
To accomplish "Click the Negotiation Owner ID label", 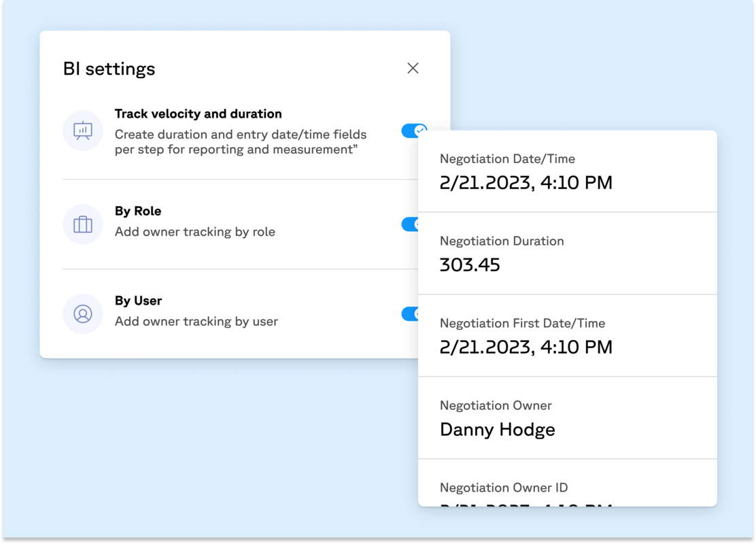I will click(504, 488).
